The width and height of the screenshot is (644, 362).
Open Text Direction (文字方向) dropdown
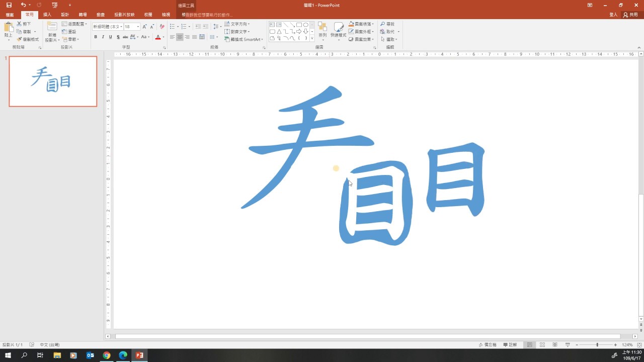point(237,24)
